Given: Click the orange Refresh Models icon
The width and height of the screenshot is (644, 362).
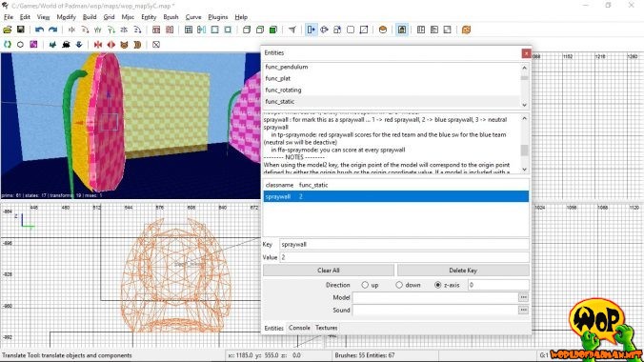Looking at the screenshot, I should 466,30.
